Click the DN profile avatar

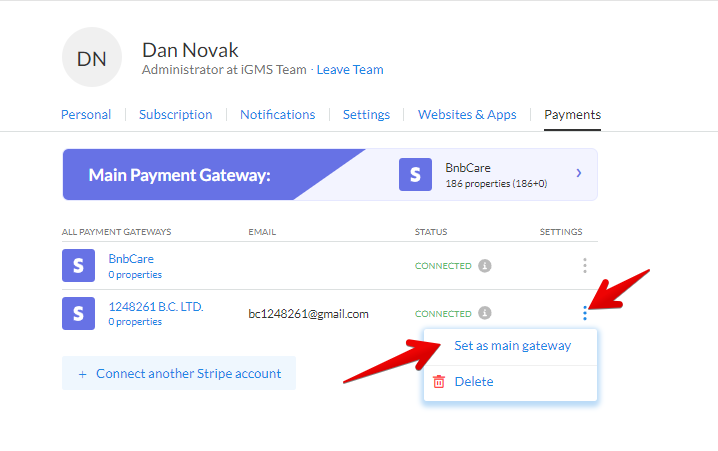click(x=92, y=57)
